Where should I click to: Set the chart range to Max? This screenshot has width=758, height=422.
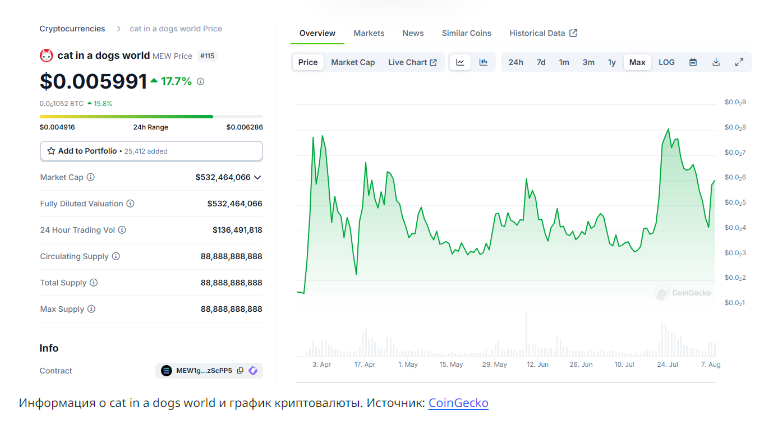point(637,62)
